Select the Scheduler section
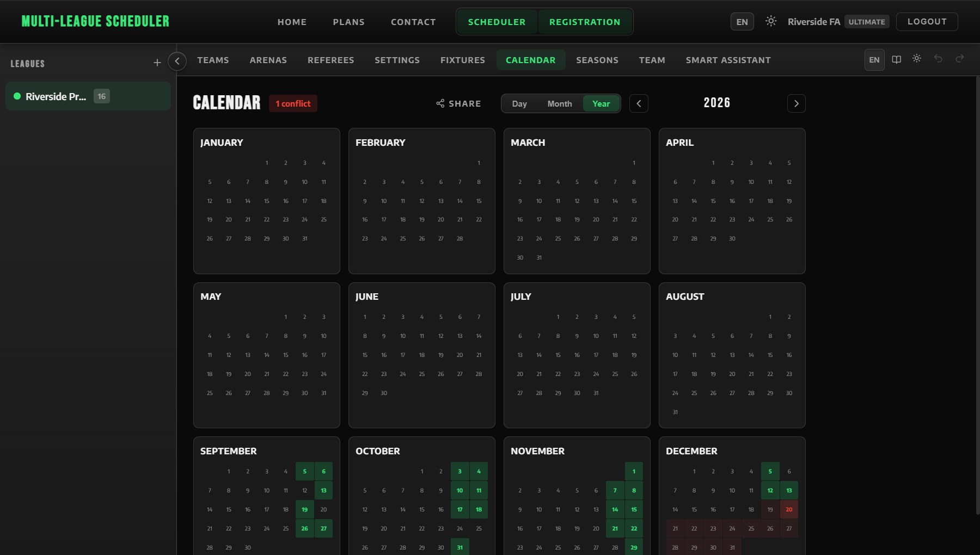This screenshot has height=555, width=980. click(x=497, y=22)
